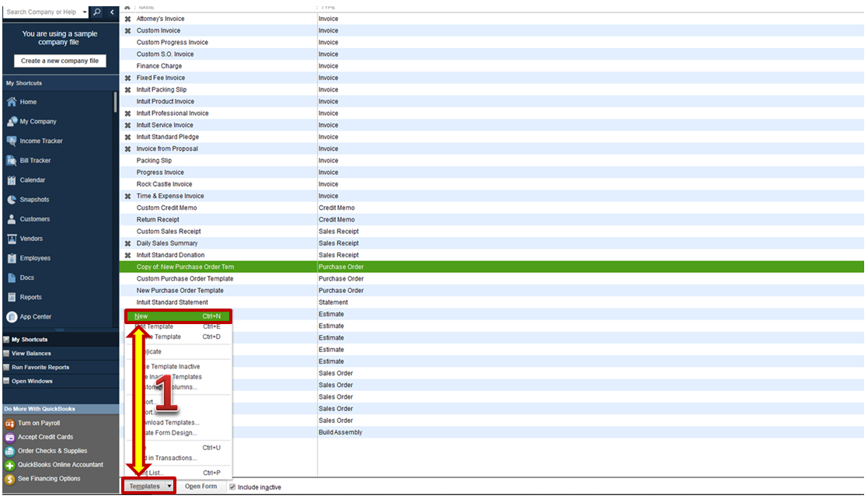This screenshot has height=499, width=868.
Task: Click inactive X beside Attorney's Invoice
Action: click(128, 19)
